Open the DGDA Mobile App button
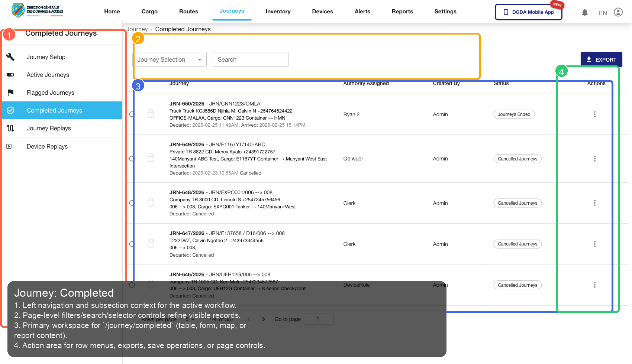This screenshot has height=364, width=632. click(528, 12)
